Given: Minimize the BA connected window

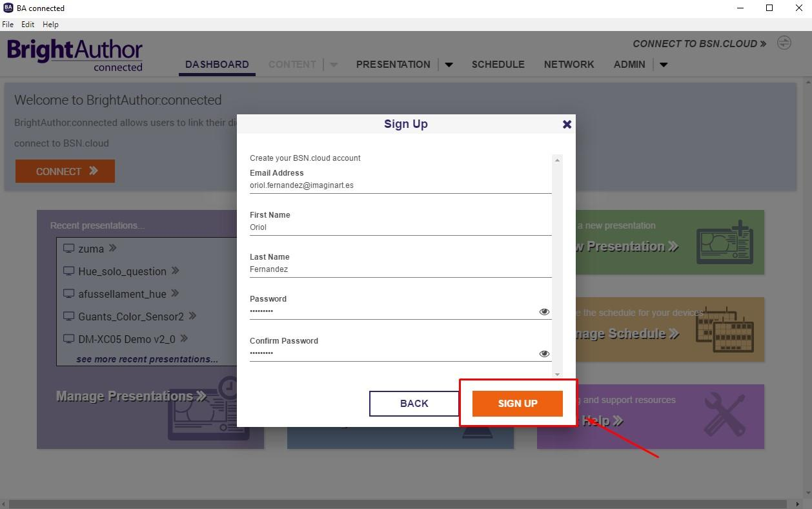Looking at the screenshot, I should click(x=740, y=8).
